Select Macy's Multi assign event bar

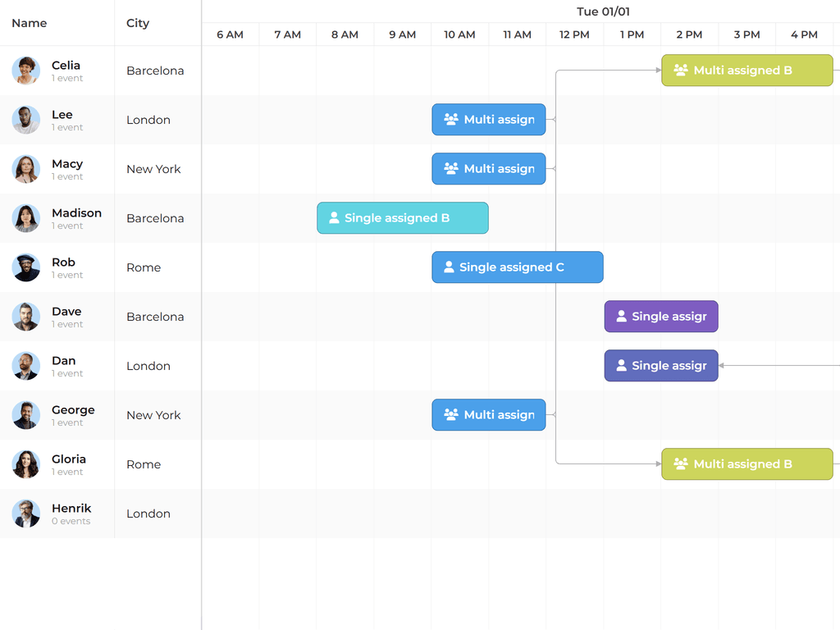coord(488,168)
